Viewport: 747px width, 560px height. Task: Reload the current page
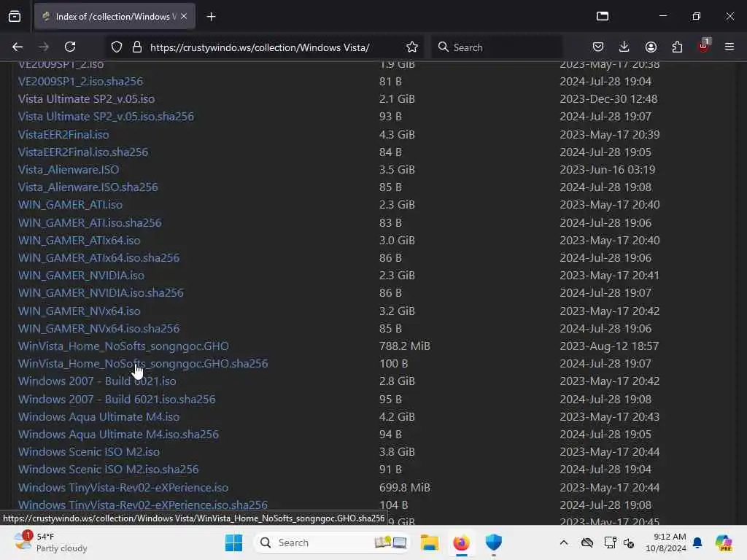pyautogui.click(x=70, y=47)
